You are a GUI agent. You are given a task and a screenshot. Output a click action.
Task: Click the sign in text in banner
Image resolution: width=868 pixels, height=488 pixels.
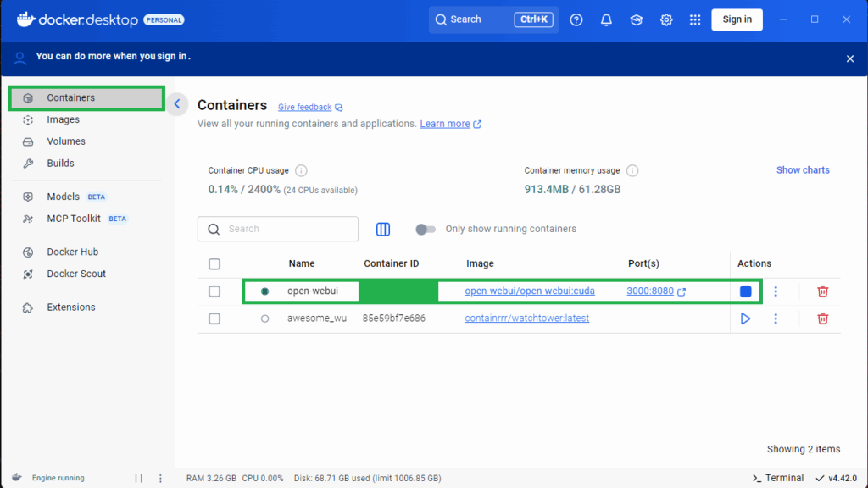[172, 57]
